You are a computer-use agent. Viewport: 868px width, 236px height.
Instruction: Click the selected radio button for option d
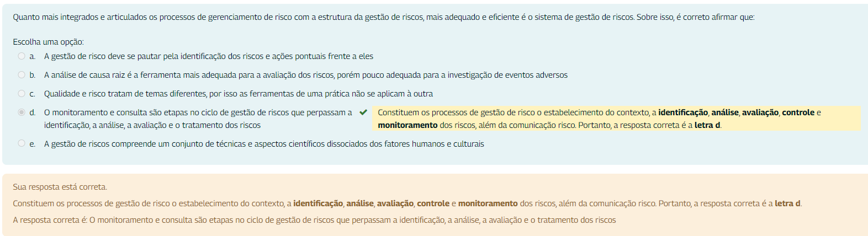tap(22, 112)
